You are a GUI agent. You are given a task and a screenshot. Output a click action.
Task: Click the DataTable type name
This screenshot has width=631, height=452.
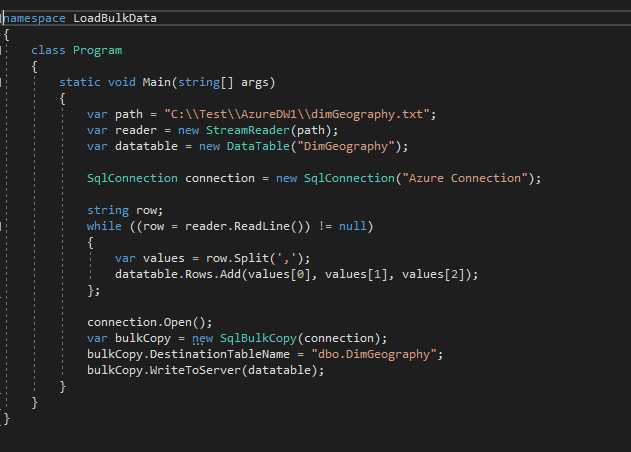[x=258, y=146]
